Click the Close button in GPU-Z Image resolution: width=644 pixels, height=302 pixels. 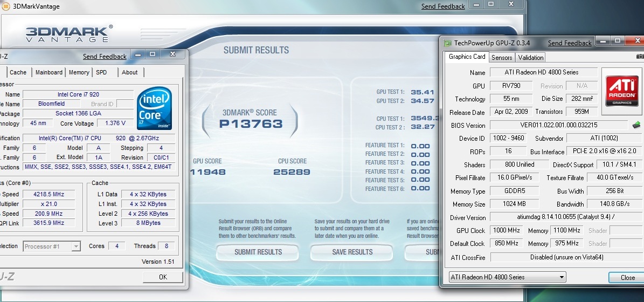(x=627, y=277)
